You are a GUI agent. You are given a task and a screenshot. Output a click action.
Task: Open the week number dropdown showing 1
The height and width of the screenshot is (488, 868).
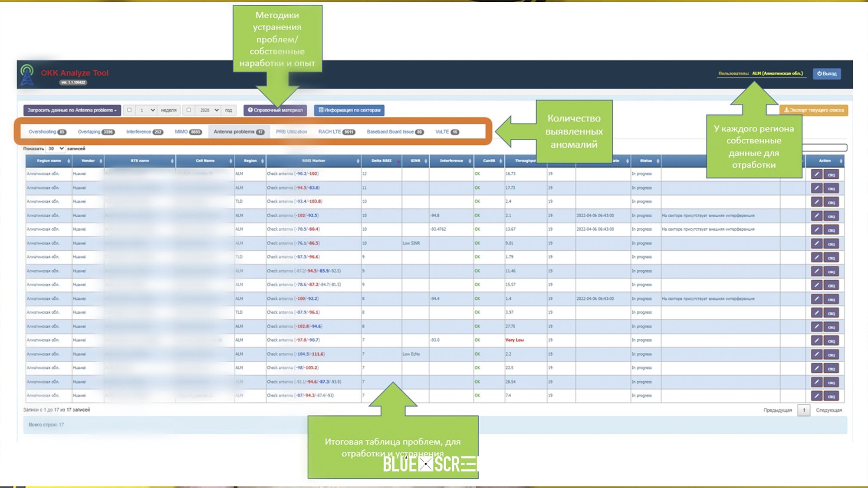point(147,110)
